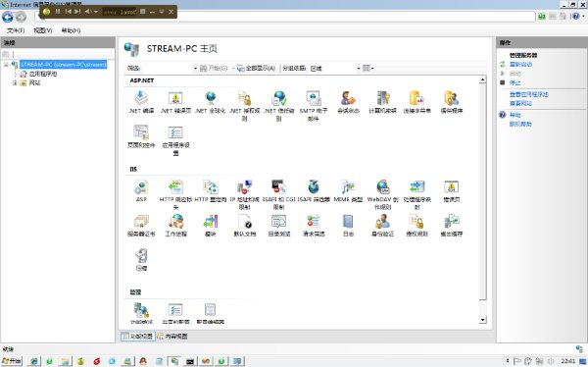Viewport: 588px width, 367px height.
Task: Open the .NET 编译 (.NET Compilation) feature
Action: click(141, 102)
